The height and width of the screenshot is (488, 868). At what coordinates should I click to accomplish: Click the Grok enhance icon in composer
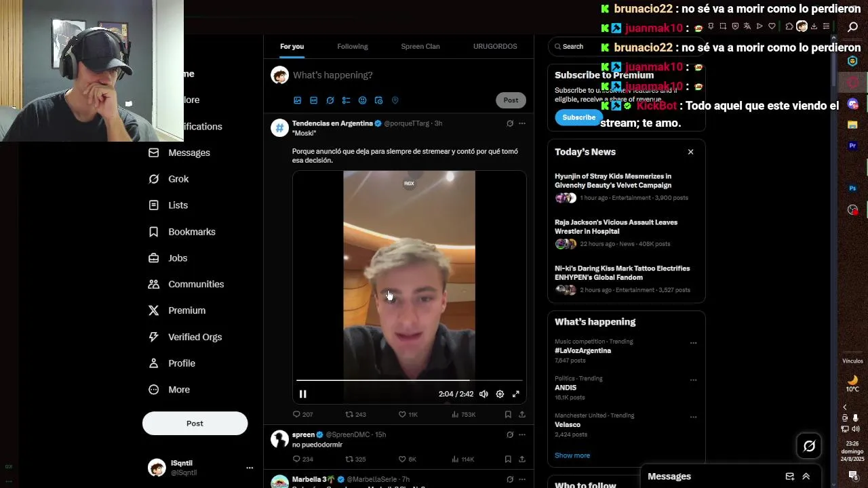[330, 100]
